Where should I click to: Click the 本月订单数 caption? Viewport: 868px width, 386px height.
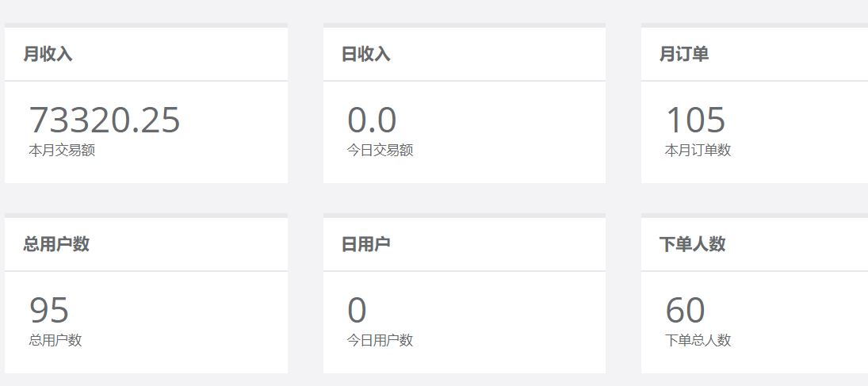point(698,151)
